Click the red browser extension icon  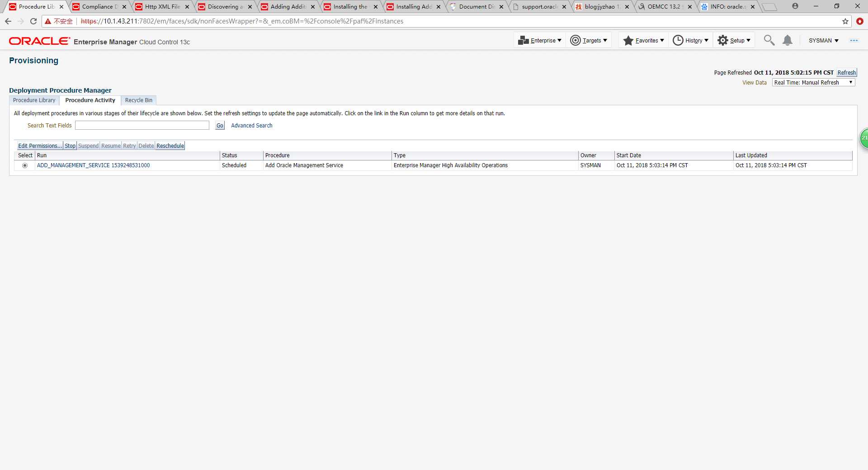[860, 21]
